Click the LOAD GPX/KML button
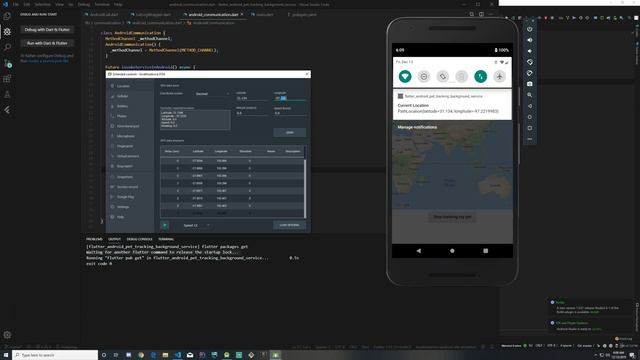The image size is (640, 360). coord(289,225)
